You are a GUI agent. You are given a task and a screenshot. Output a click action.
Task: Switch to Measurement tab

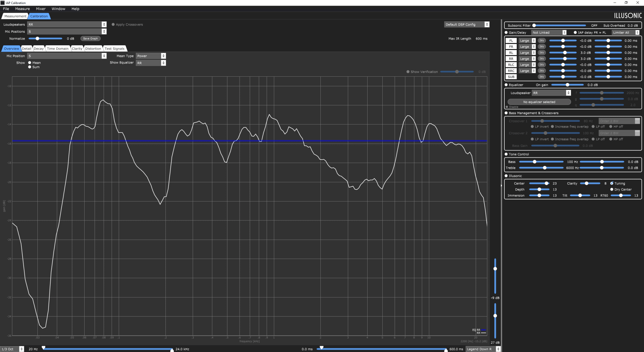pyautogui.click(x=15, y=16)
